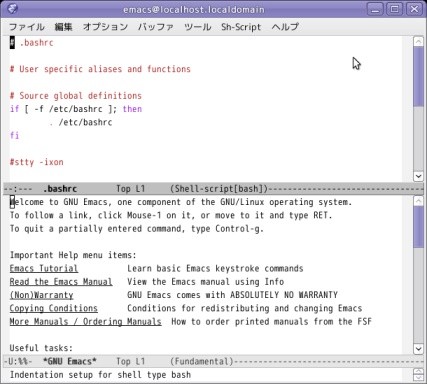Click the 'fi' keyword line
This screenshot has height=384, width=427.
click(14, 136)
